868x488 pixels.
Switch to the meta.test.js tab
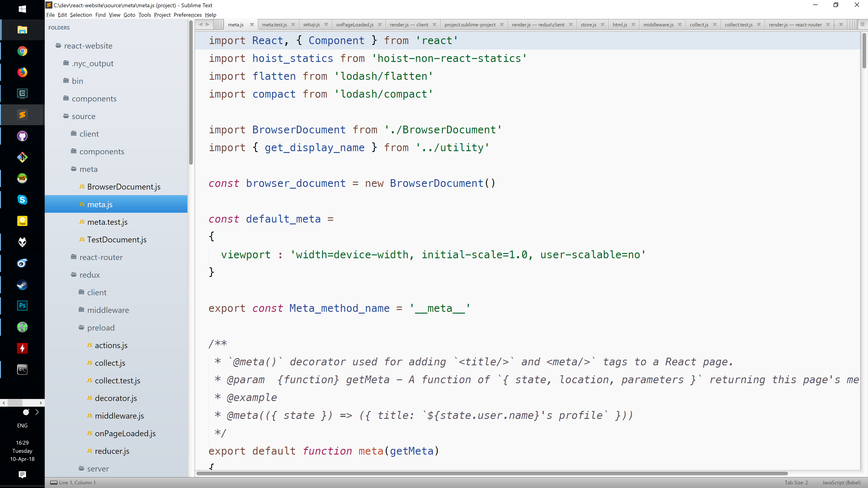click(275, 24)
